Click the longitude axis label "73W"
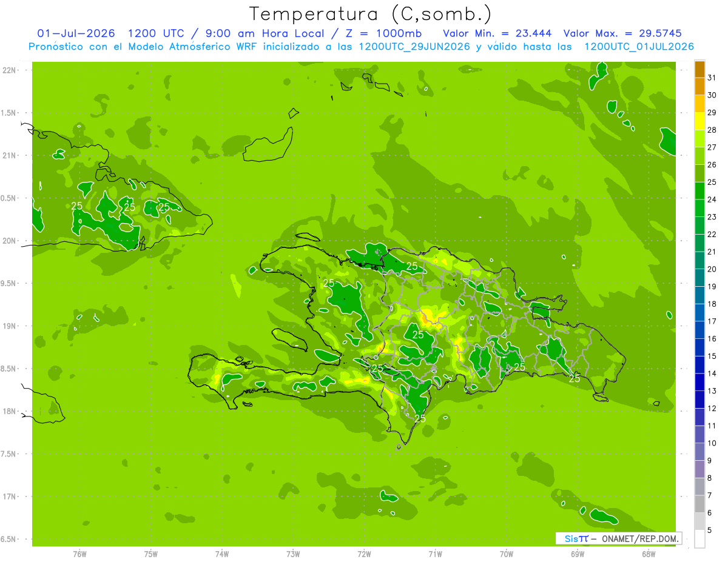728x562 pixels. 293,554
